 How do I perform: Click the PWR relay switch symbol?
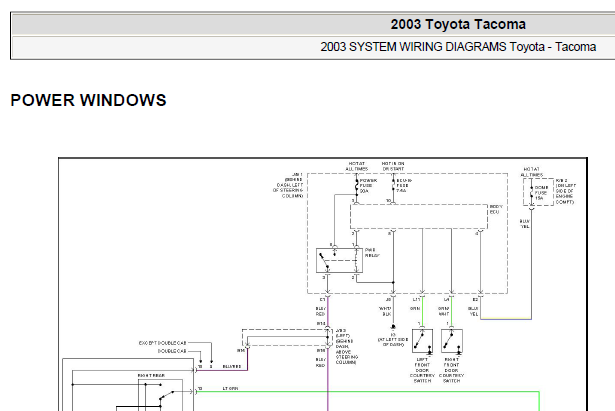coord(339,260)
